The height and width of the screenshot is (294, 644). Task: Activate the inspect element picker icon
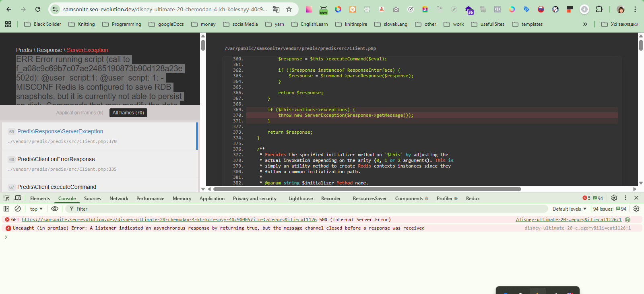(6, 198)
